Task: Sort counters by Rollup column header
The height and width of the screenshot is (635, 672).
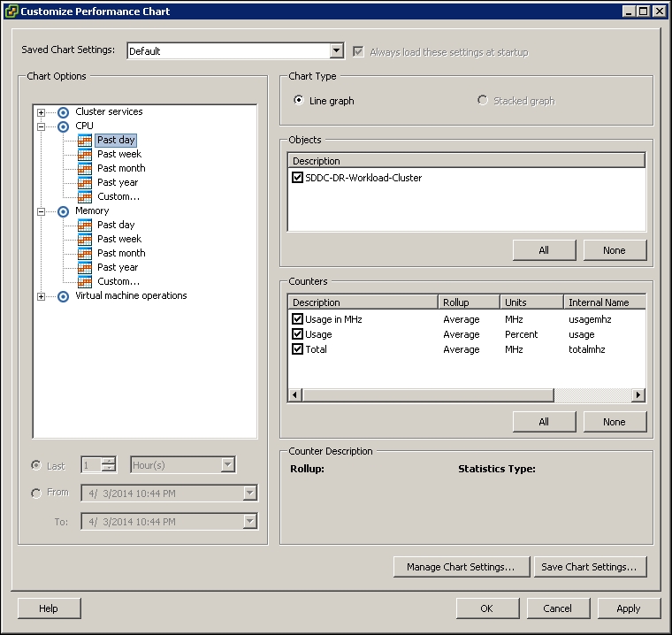Action: 469,302
